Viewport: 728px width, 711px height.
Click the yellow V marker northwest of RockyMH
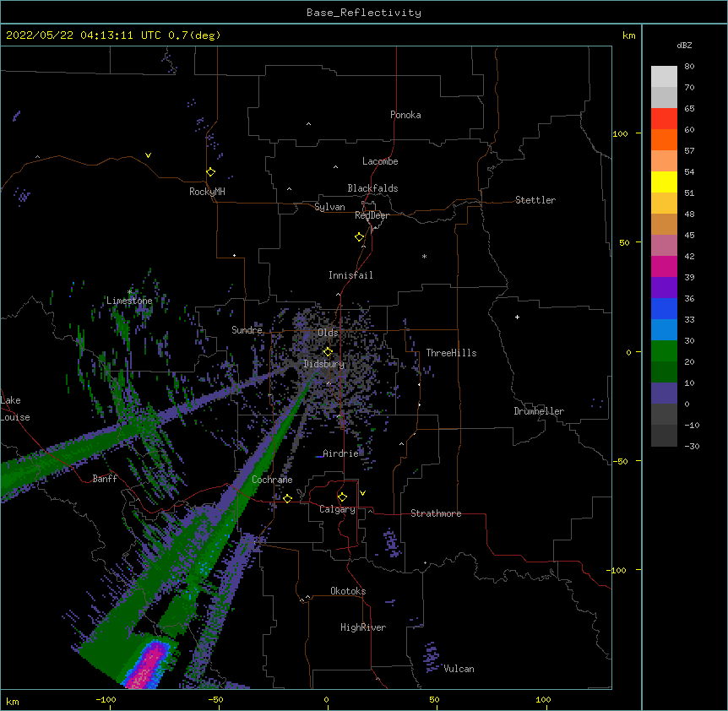pyautogui.click(x=148, y=155)
